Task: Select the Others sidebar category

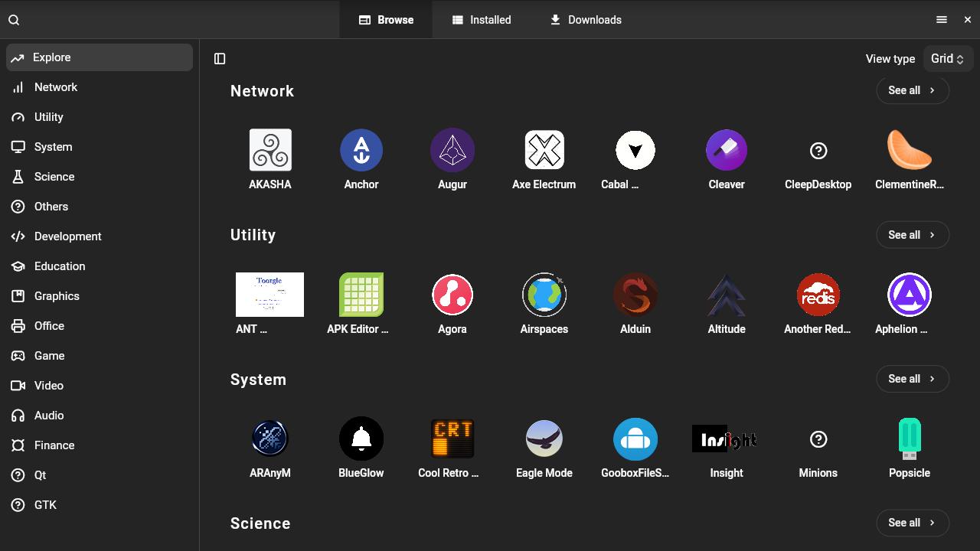Action: (x=100, y=207)
